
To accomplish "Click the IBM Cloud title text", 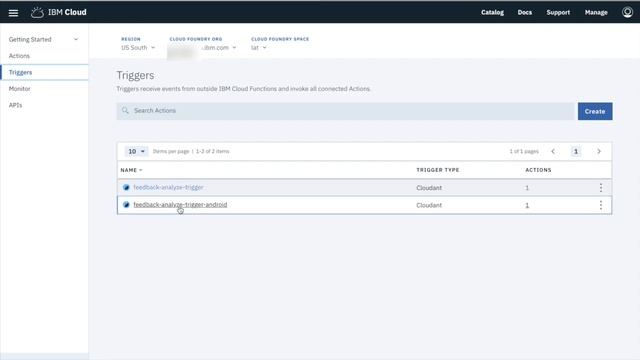I will coord(67,12).
